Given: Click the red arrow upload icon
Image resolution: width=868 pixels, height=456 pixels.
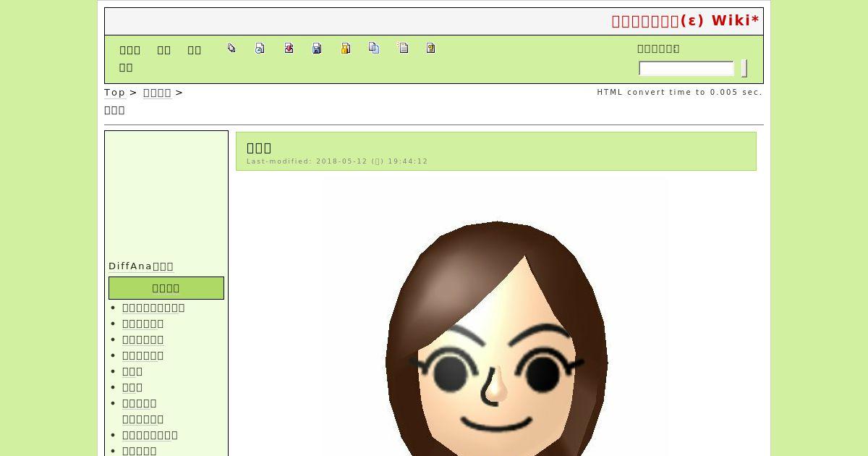Looking at the screenshot, I should click(x=289, y=48).
